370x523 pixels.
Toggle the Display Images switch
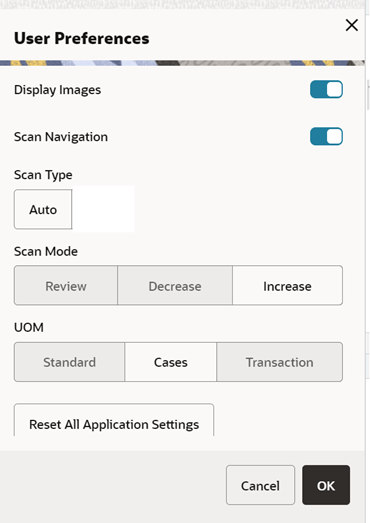326,89
